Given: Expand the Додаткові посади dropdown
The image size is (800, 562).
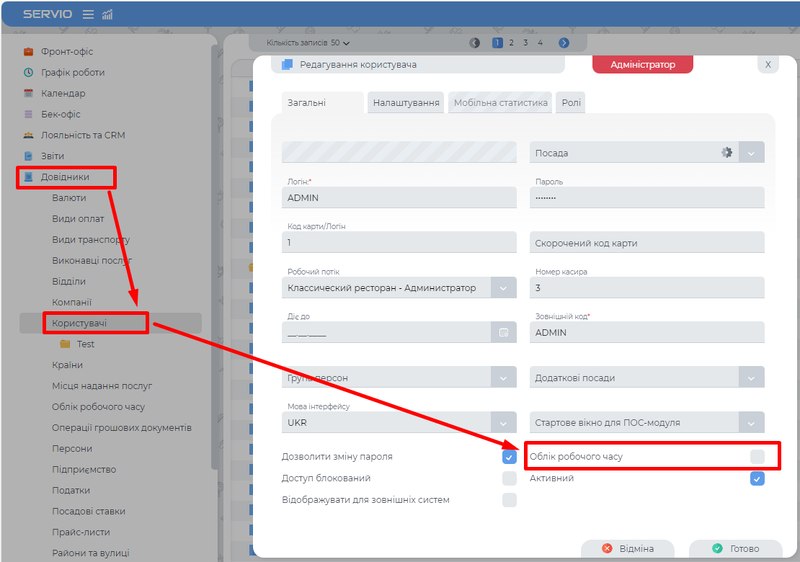Looking at the screenshot, I should pos(752,377).
